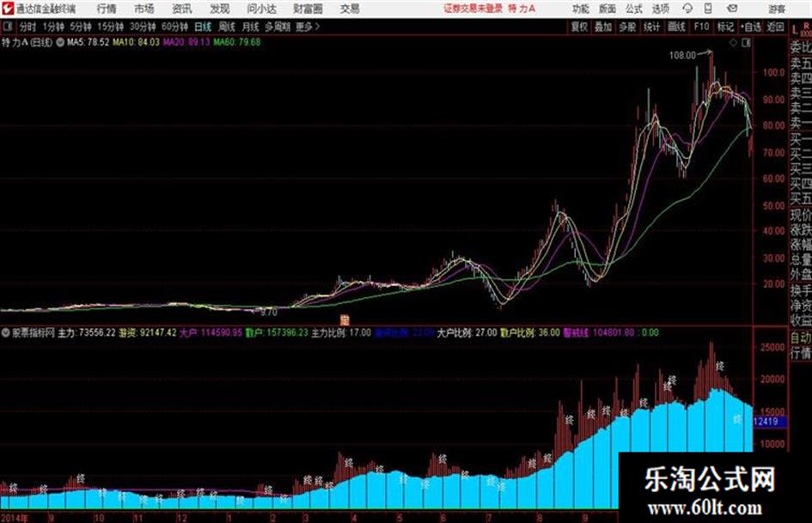Open the 交易 menu
Viewport: 812px width, 523px height.
point(350,9)
